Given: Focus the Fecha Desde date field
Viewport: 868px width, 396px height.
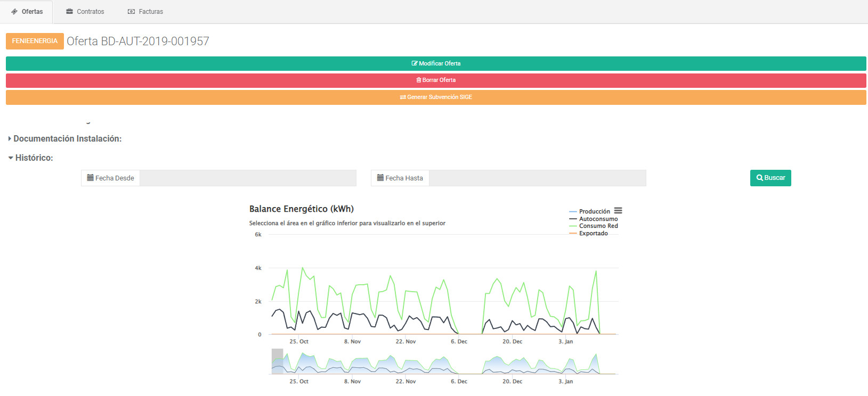Looking at the screenshot, I should click(248, 178).
